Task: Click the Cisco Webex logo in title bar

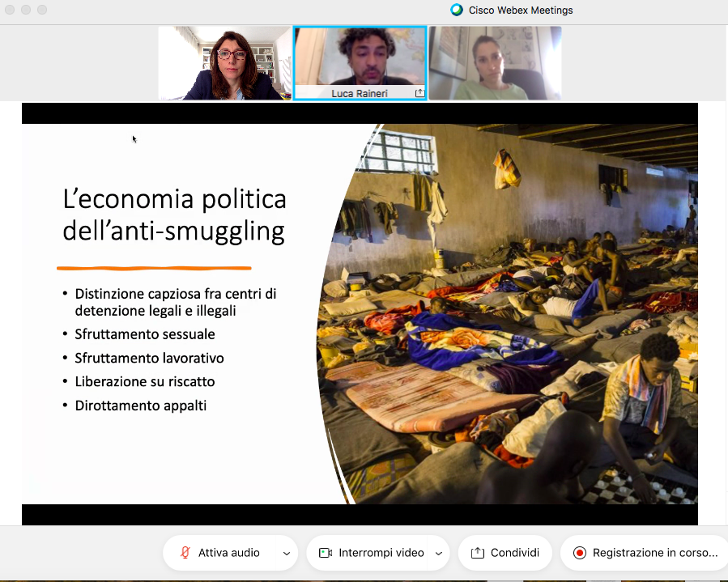Action: tap(457, 11)
